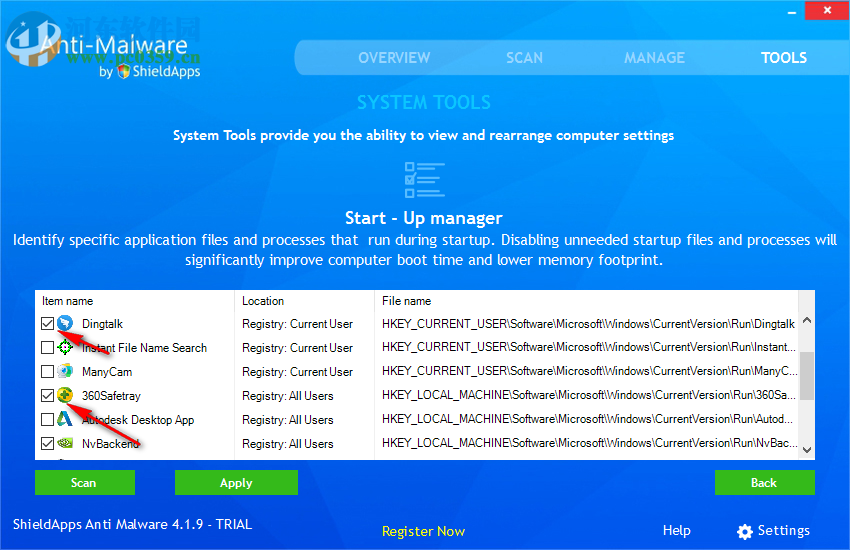Click the Run\ManyC... registry path
850x550 pixels.
(x=589, y=371)
